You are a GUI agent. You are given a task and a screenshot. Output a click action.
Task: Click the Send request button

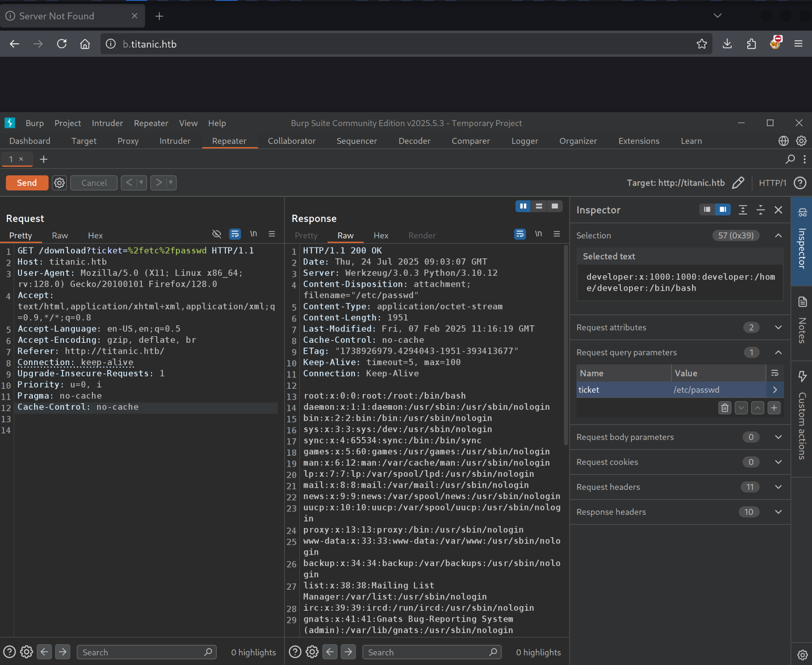tap(27, 183)
